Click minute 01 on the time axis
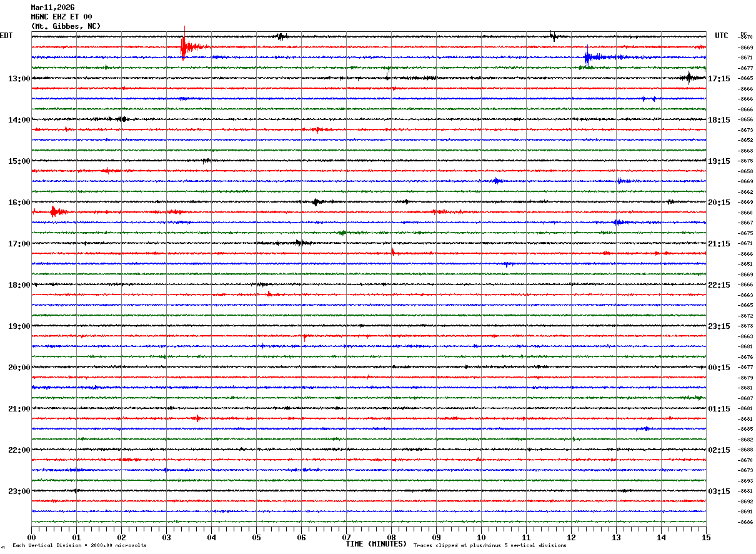756x554 pixels. tap(76, 538)
